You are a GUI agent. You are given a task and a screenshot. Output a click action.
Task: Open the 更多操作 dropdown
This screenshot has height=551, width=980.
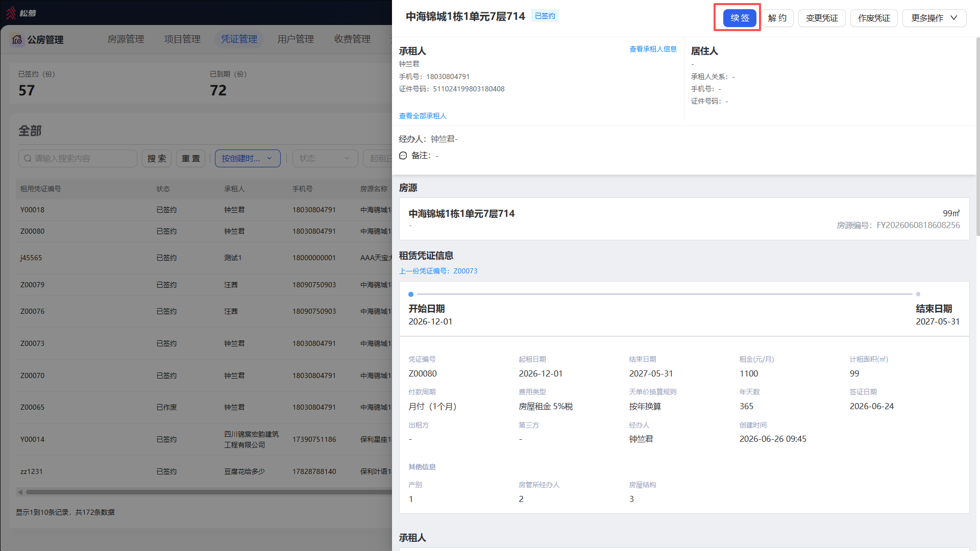[x=934, y=18]
